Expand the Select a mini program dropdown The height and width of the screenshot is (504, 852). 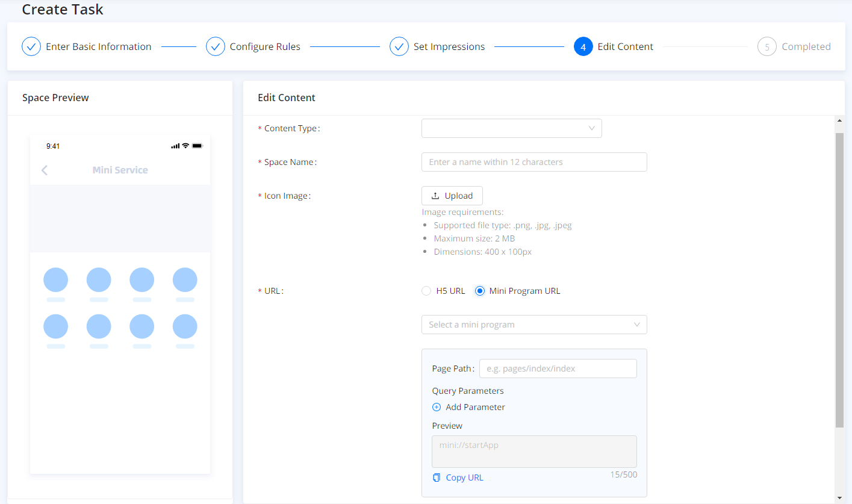click(x=533, y=325)
